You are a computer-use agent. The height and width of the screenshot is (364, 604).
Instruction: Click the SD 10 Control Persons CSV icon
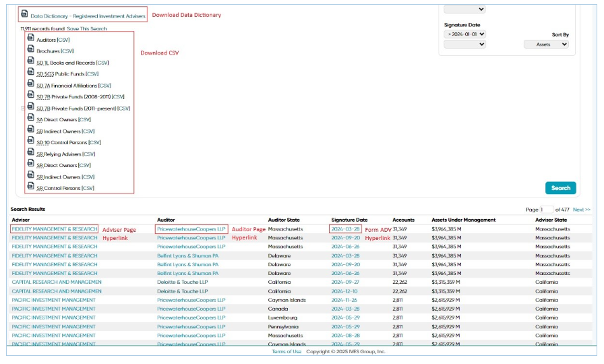(x=31, y=140)
